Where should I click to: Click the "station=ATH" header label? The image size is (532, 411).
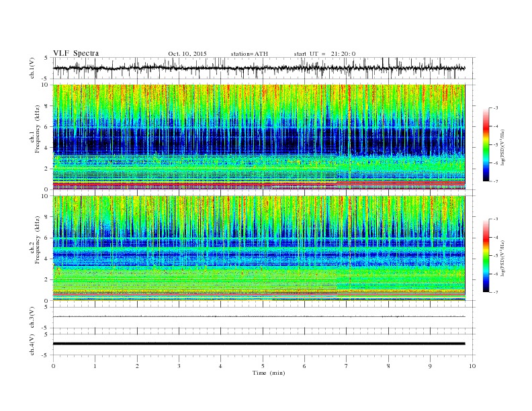pyautogui.click(x=249, y=54)
